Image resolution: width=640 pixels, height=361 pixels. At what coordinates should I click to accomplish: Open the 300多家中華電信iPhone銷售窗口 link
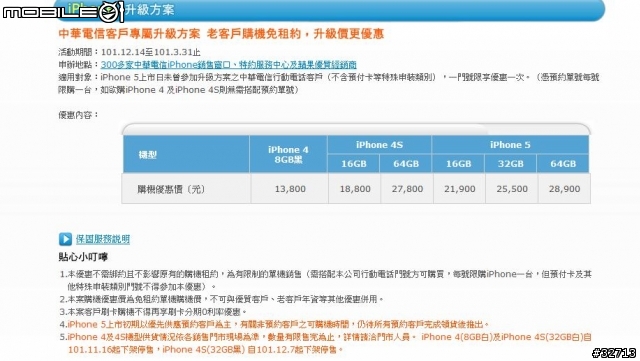click(229, 65)
